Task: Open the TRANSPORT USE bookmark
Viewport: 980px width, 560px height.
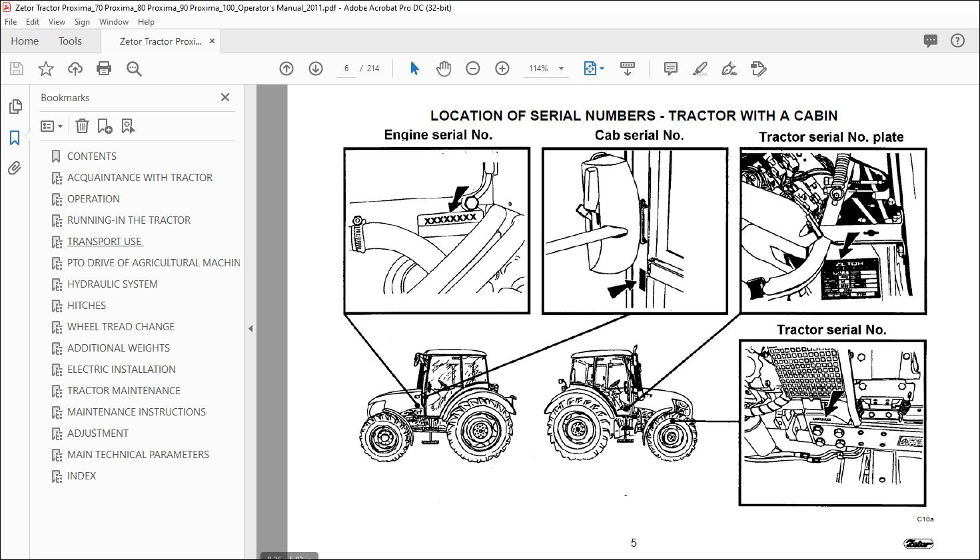Action: coord(105,242)
